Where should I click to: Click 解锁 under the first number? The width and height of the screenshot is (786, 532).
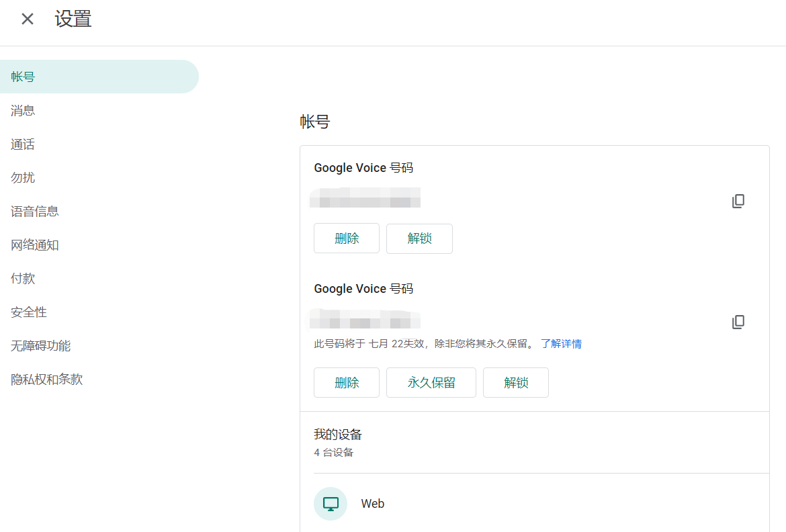click(419, 238)
